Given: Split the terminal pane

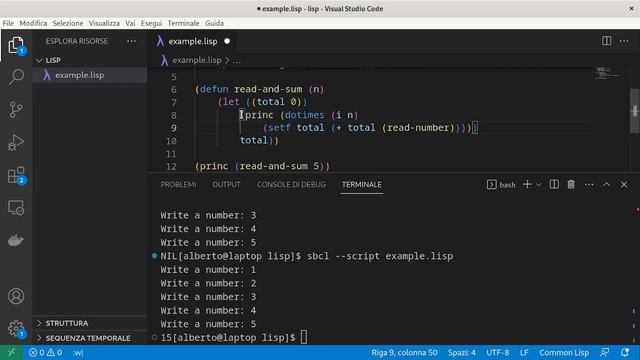Looking at the screenshot, I should coord(554,184).
